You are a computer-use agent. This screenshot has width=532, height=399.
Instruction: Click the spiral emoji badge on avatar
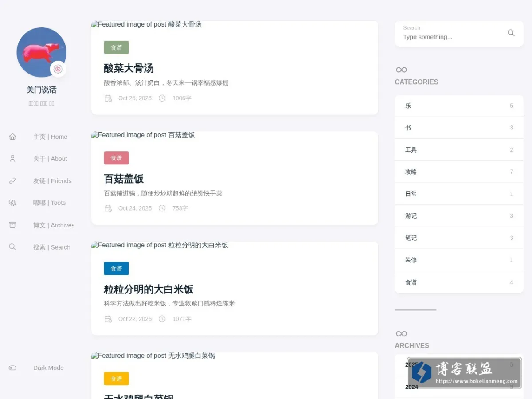[58, 69]
